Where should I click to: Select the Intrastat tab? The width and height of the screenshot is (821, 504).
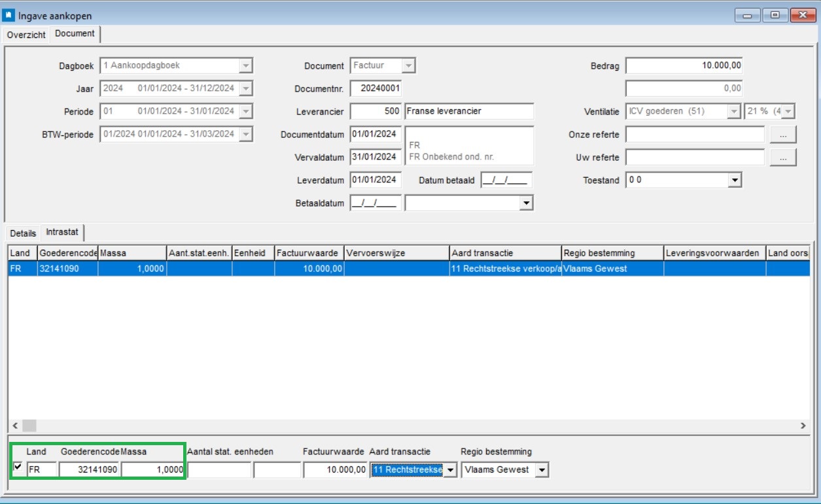coord(62,232)
